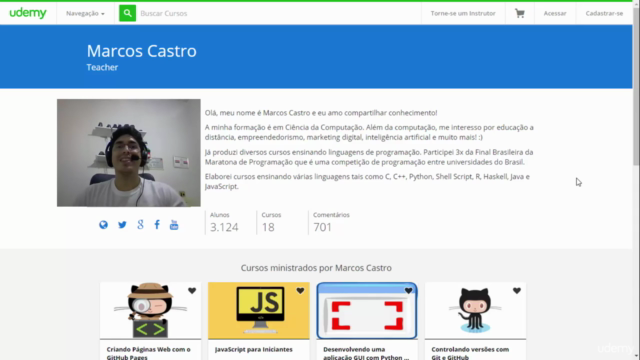
Task: Open the instructor's website globe icon
Action: tap(103, 225)
